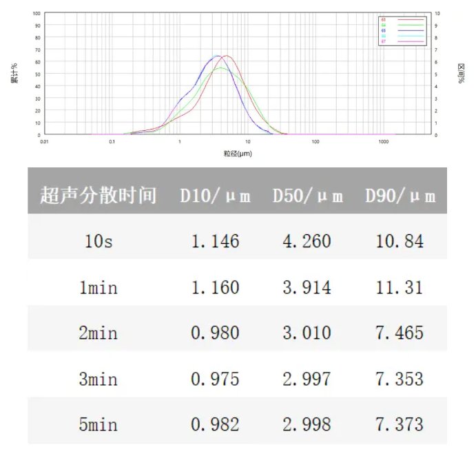Click the 5min row label

(98, 425)
